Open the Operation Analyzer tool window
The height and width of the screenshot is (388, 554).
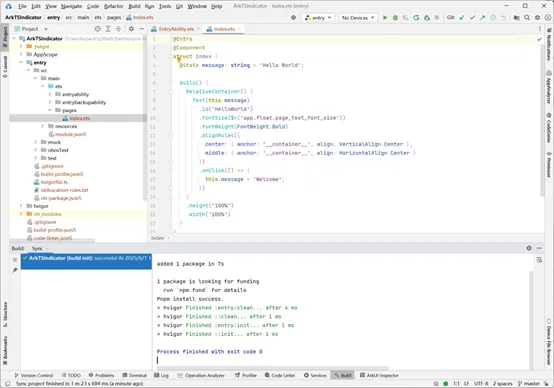coord(201,375)
